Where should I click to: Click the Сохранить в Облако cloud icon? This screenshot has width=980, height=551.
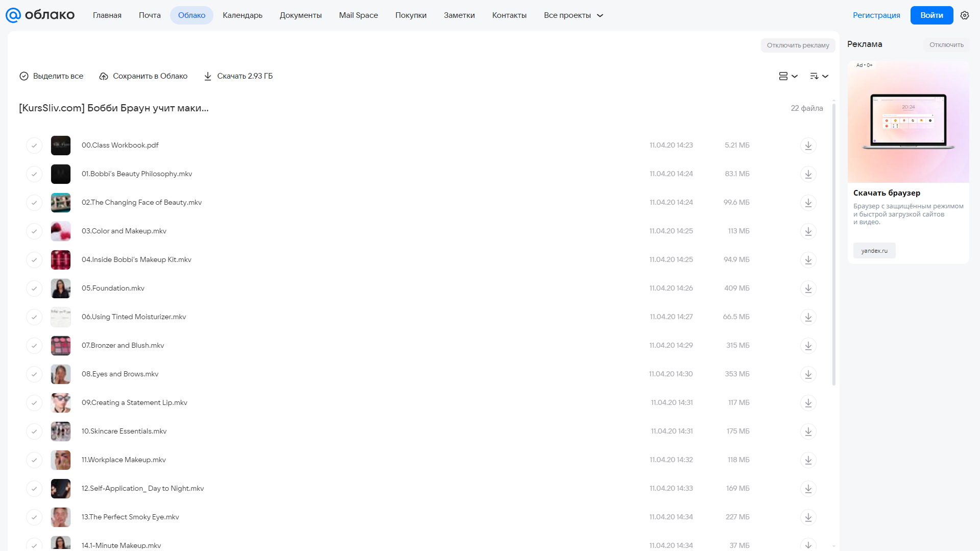(104, 76)
